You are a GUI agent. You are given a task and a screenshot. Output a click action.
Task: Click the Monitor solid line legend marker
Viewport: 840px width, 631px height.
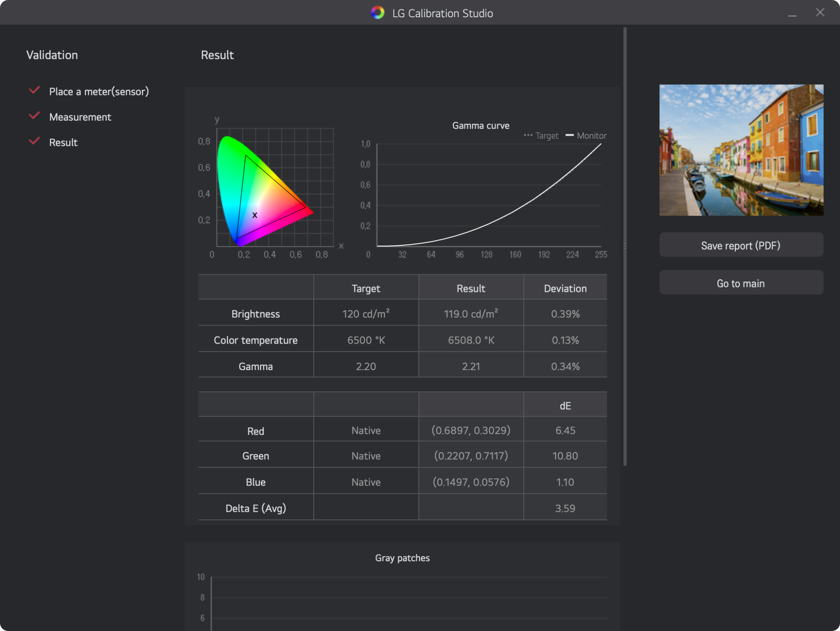point(570,135)
